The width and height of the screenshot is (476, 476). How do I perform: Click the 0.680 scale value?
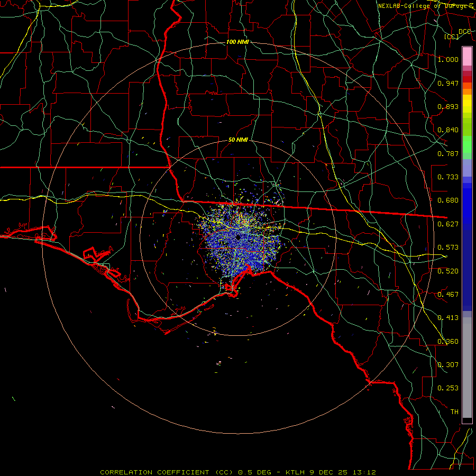click(448, 200)
